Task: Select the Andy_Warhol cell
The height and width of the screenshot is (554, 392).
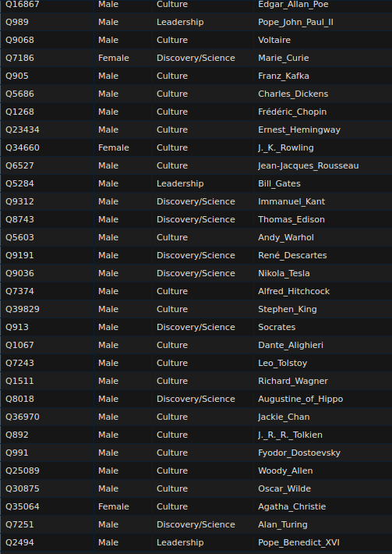Action: 323,237
